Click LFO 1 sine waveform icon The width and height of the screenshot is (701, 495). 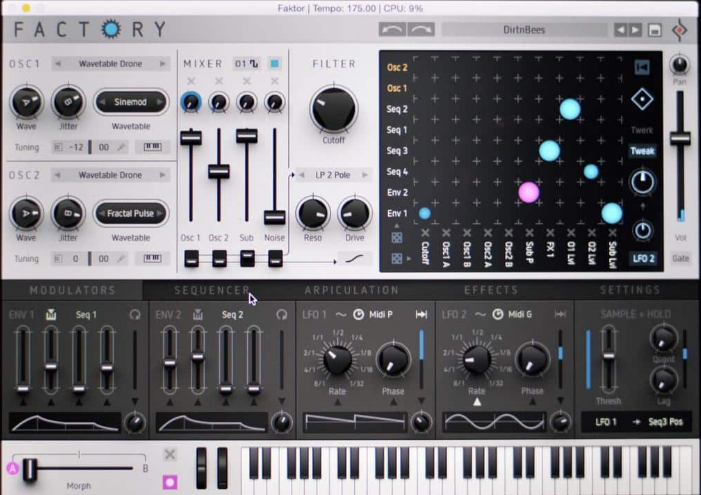pyautogui.click(x=341, y=314)
